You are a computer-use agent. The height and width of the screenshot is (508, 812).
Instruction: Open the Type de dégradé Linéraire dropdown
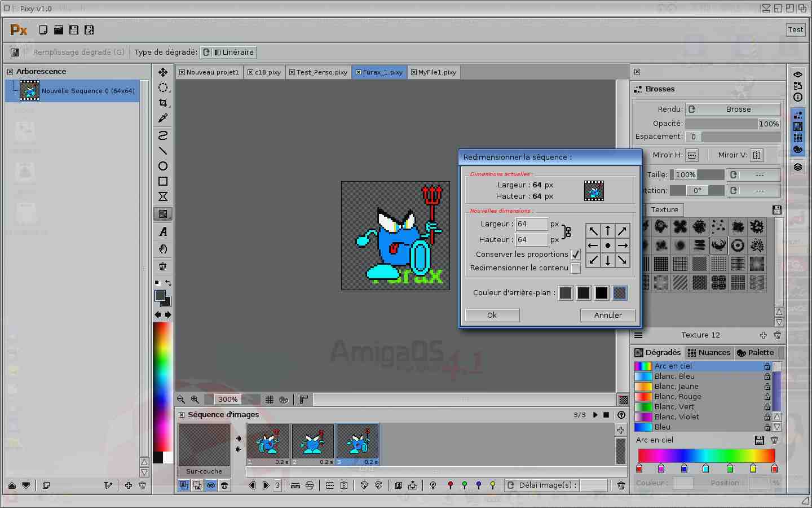228,52
